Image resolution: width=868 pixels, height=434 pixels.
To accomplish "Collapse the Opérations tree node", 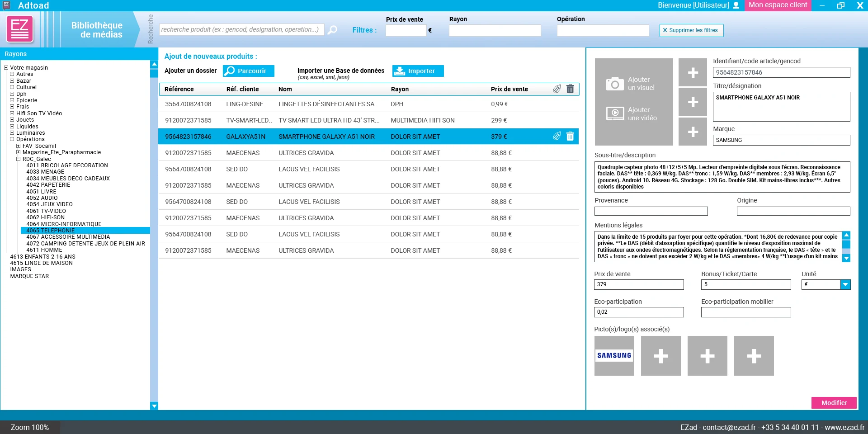I will click(12, 139).
